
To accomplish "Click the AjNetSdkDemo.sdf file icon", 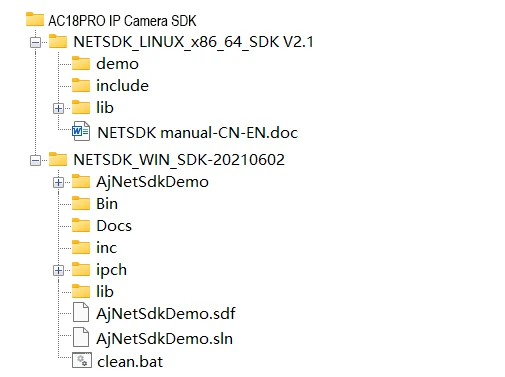I will pos(81,312).
